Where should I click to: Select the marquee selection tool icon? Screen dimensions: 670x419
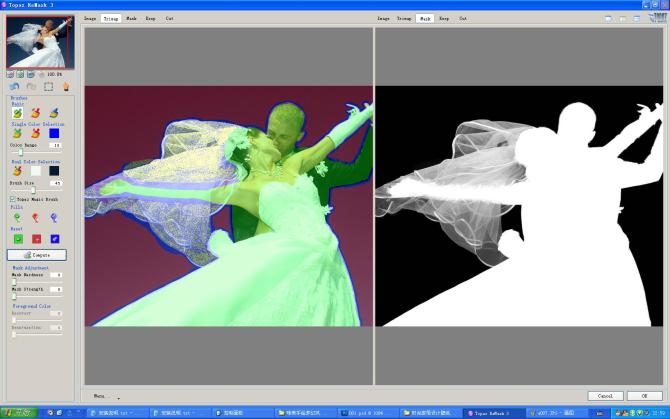[48, 87]
